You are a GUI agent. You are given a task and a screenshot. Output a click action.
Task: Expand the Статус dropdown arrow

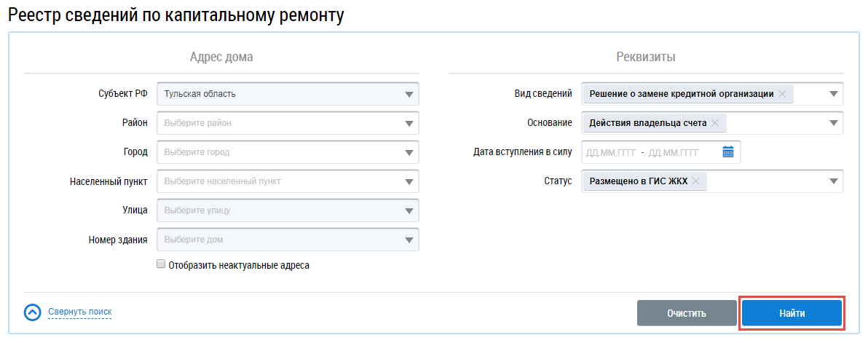click(x=834, y=181)
